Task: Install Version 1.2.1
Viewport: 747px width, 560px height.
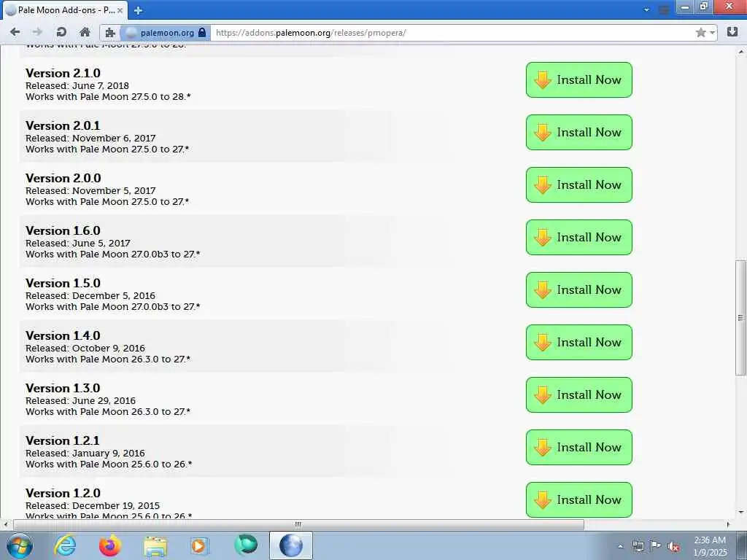Action: (578, 447)
